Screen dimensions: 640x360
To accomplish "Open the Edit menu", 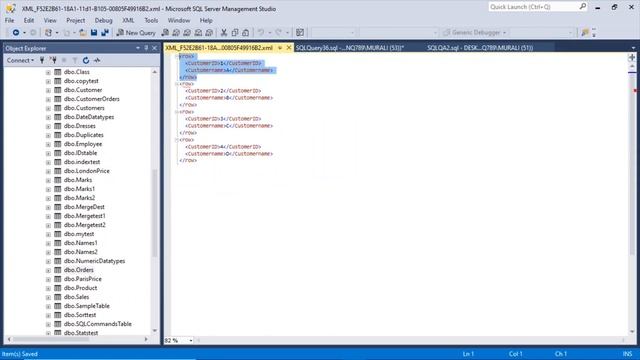I will click(x=29, y=20).
